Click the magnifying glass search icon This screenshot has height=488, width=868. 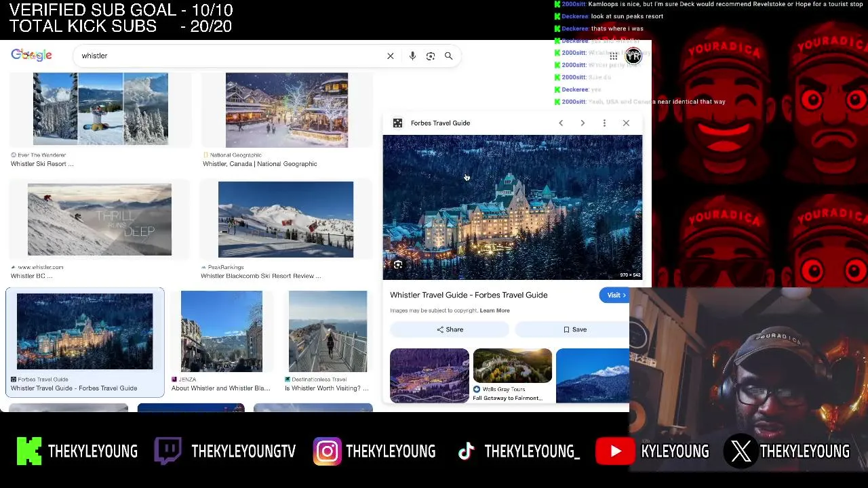pos(448,56)
